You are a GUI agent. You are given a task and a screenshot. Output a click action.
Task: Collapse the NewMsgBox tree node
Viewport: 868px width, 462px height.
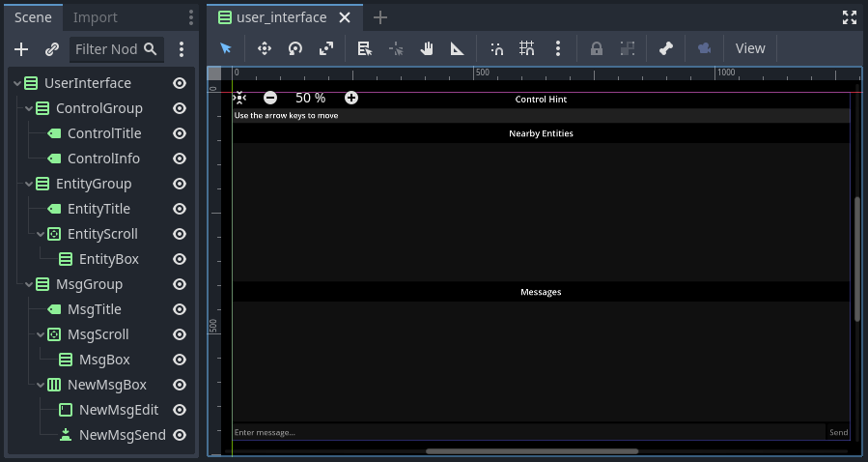click(x=41, y=385)
